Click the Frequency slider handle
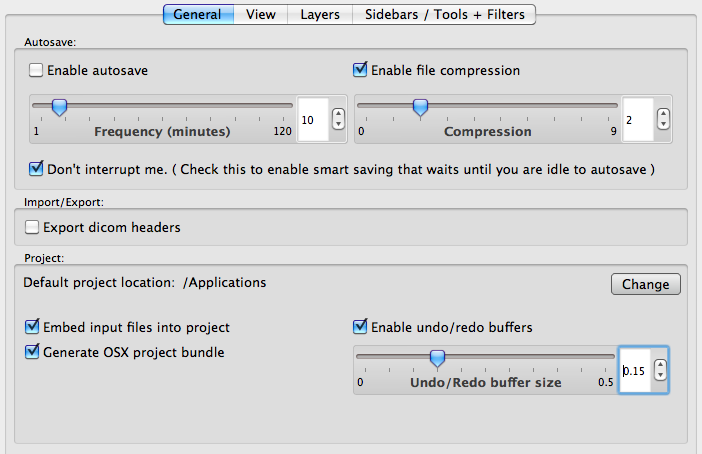Screen dimensions: 702x454 59,107
